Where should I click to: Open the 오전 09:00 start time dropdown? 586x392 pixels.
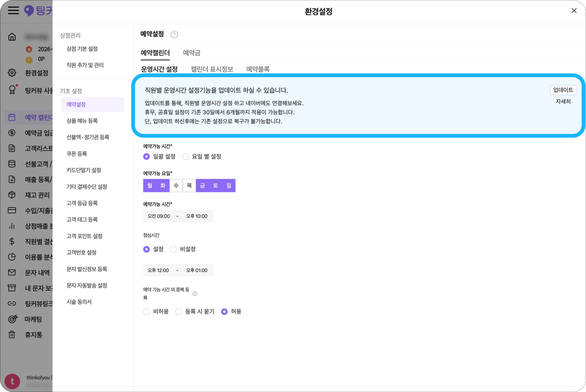pyautogui.click(x=159, y=216)
